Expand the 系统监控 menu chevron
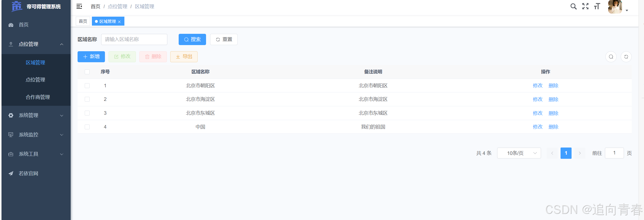Screen dimensions: 644x220 tap(62, 135)
